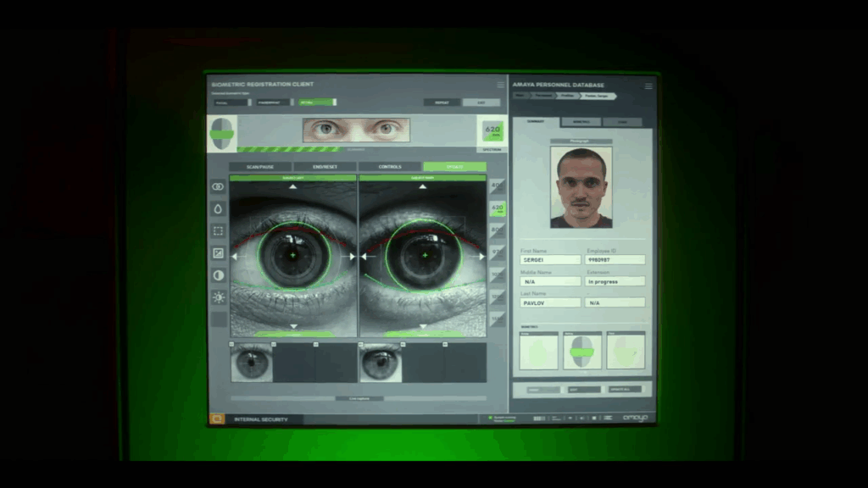Viewport: 868px width, 488px height.
Task: Click the Update All button
Action: point(625,390)
